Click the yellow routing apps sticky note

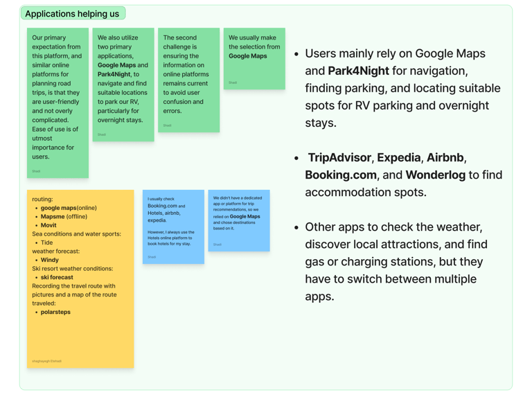(x=80, y=279)
